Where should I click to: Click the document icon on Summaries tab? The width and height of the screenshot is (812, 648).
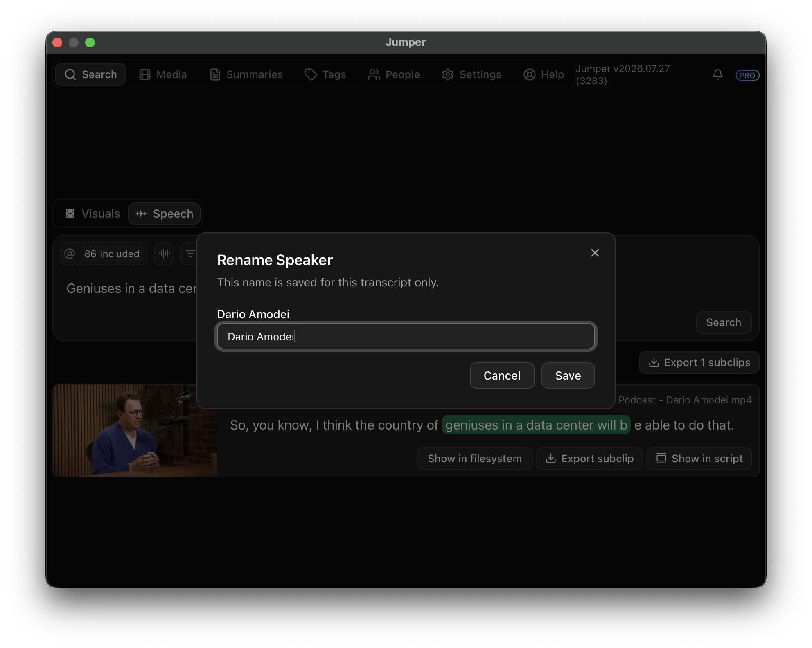(215, 74)
